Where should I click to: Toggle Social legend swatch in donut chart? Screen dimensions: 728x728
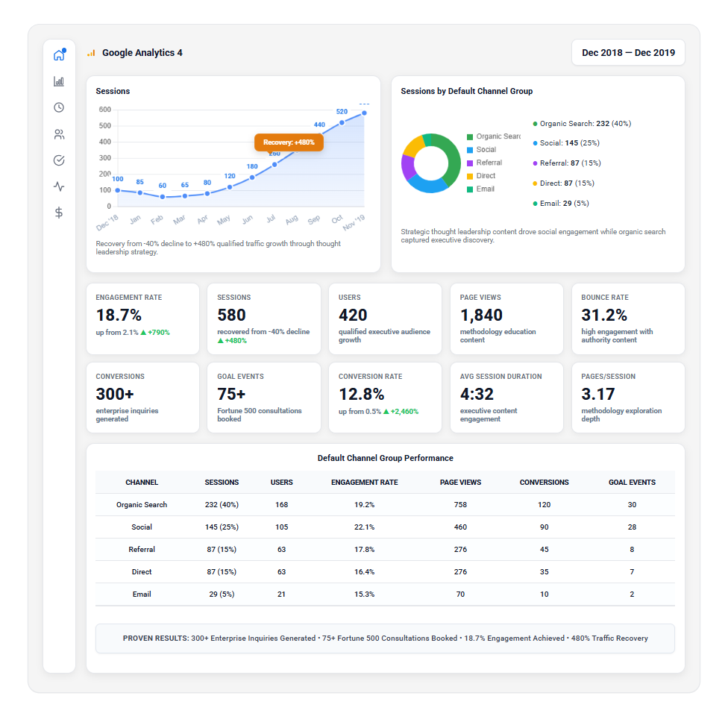(470, 150)
